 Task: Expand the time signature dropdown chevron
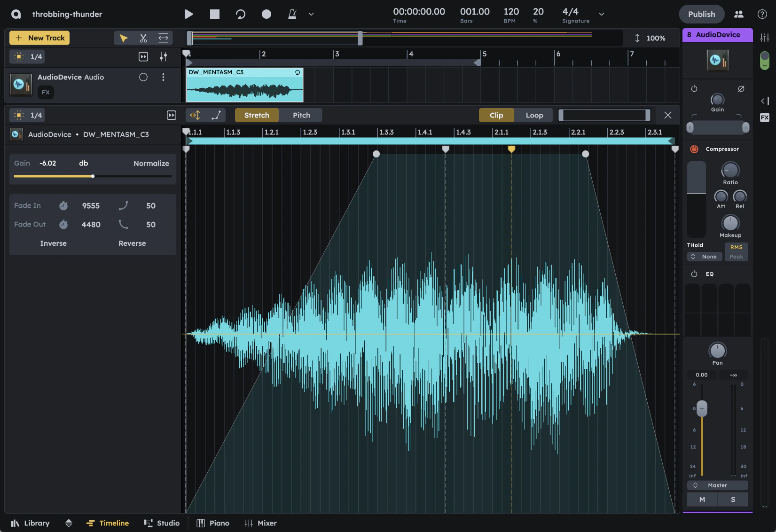coord(601,14)
